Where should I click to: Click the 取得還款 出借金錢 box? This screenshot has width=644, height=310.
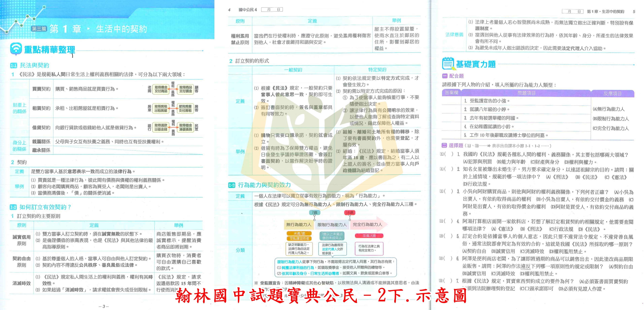[161, 127]
